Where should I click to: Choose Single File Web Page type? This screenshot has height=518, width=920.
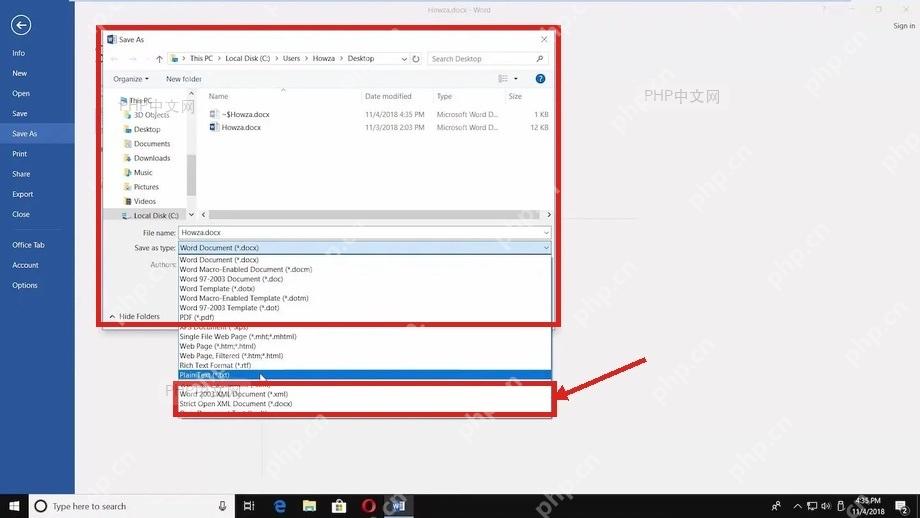pos(238,337)
